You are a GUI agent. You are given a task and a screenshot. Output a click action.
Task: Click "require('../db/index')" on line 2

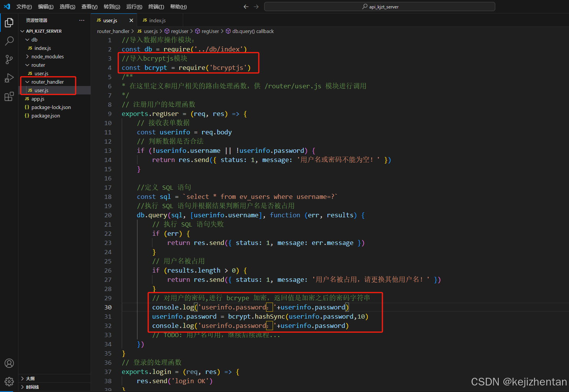[x=205, y=49]
